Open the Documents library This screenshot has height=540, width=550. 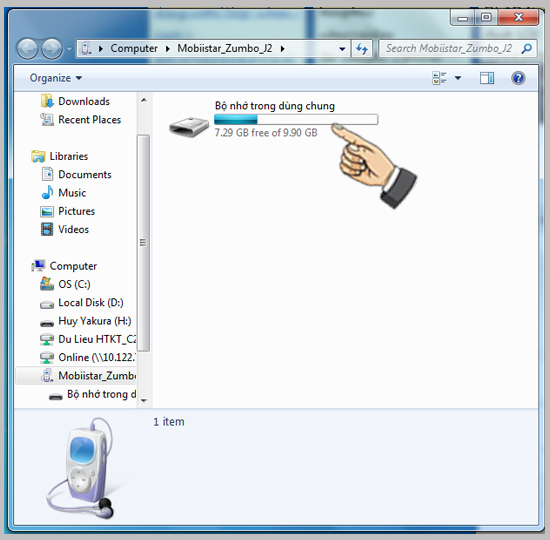tap(85, 174)
